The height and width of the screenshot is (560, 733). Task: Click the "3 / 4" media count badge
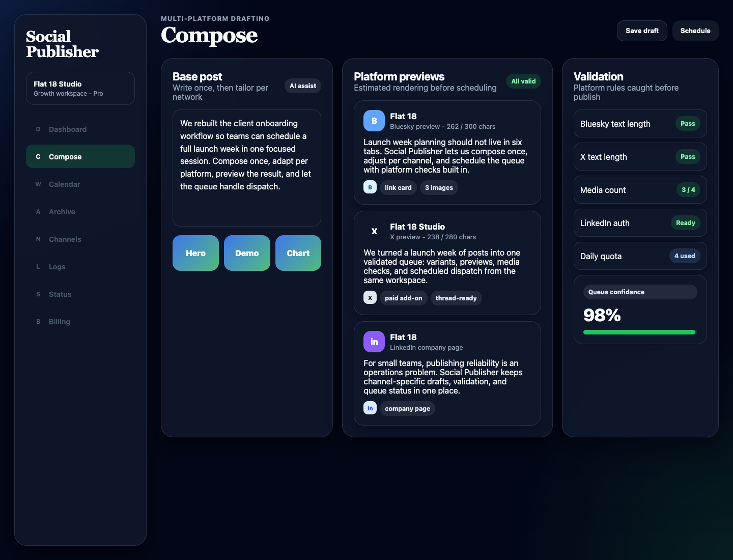[x=688, y=190]
